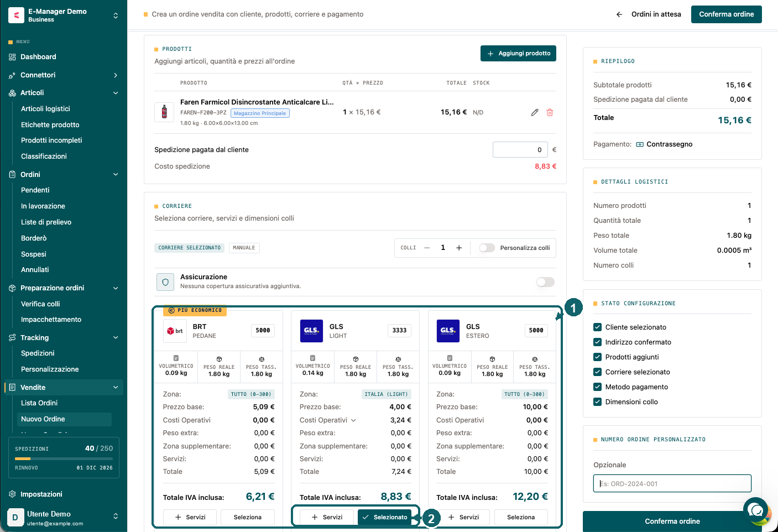This screenshot has width=778, height=532.
Task: Click the top Conferma ordine button
Action: [x=726, y=14]
